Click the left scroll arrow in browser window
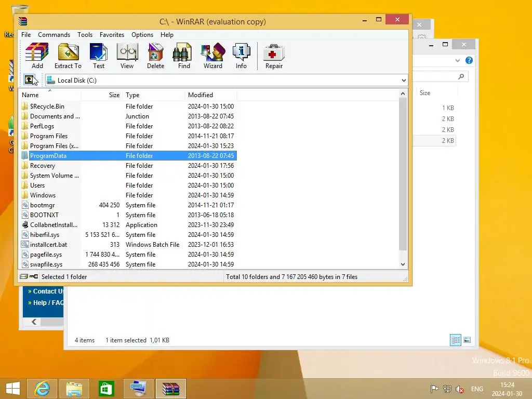Image resolution: width=532 pixels, height=399 pixels. point(34,322)
